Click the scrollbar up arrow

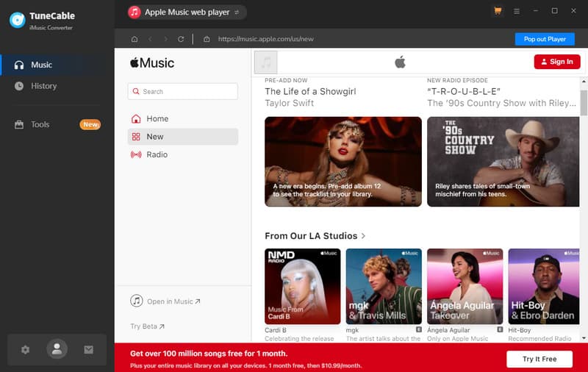coord(584,81)
